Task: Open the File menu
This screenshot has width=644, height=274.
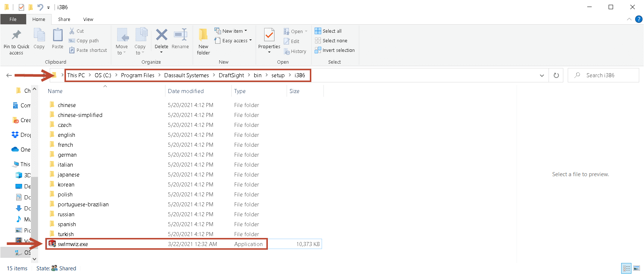Action: click(x=13, y=19)
